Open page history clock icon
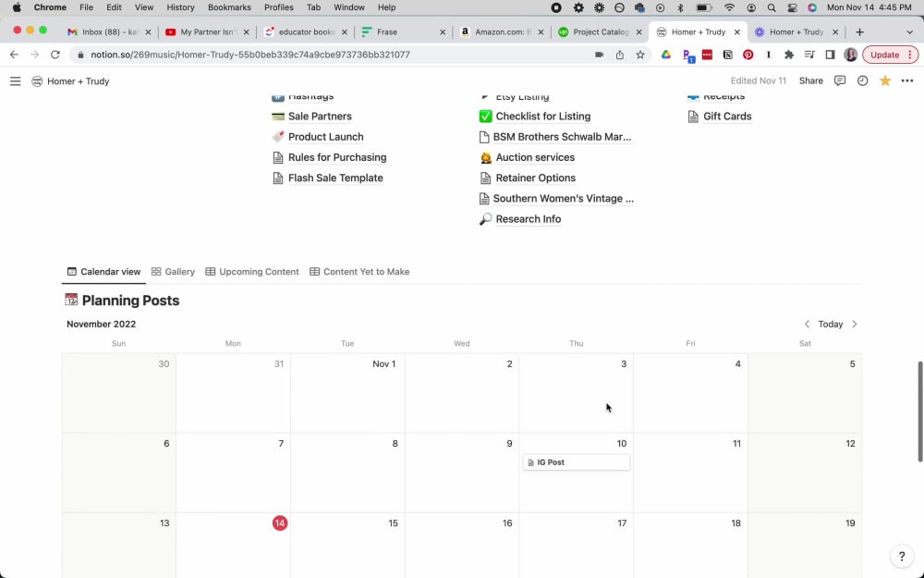Image resolution: width=924 pixels, height=578 pixels. point(862,80)
